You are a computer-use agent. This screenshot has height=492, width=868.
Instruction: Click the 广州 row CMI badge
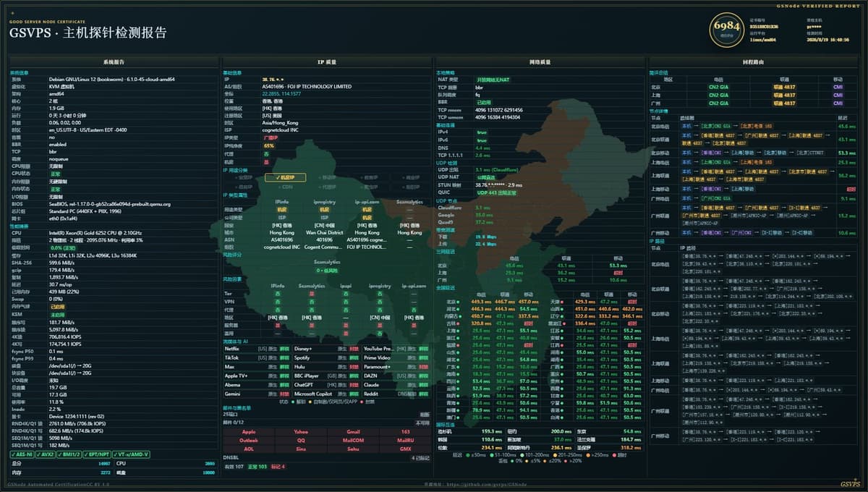click(x=838, y=103)
